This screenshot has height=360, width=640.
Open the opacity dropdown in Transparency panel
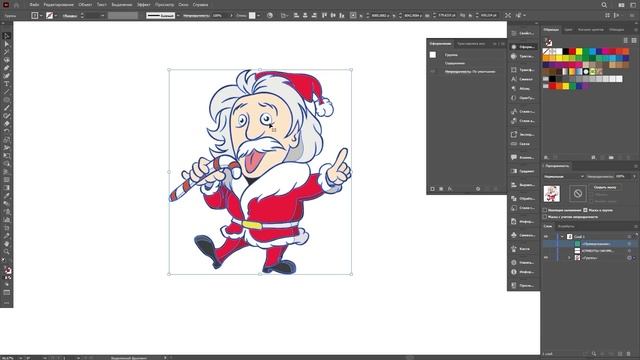[634, 176]
